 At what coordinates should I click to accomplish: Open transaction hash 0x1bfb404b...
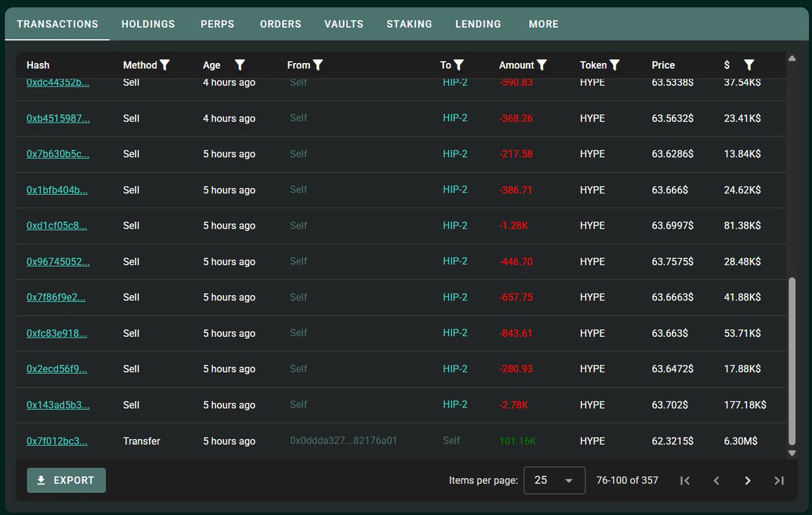pyautogui.click(x=57, y=190)
